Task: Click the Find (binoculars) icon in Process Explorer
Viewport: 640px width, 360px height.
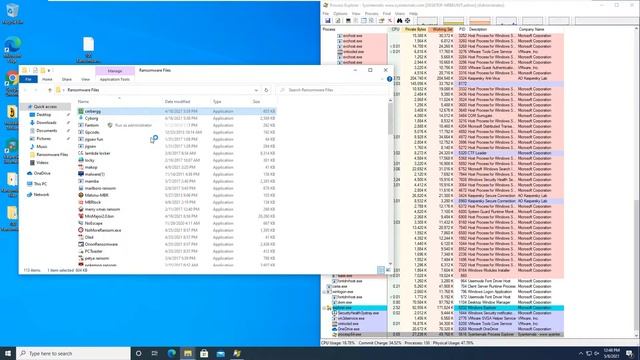Action: click(400, 20)
